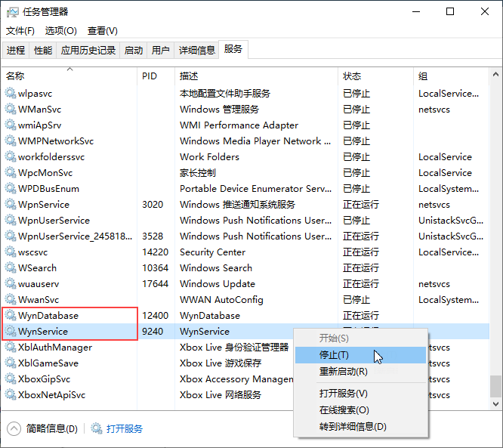Open the 查看(V) menu
This screenshot has width=503, height=448.
(x=103, y=31)
